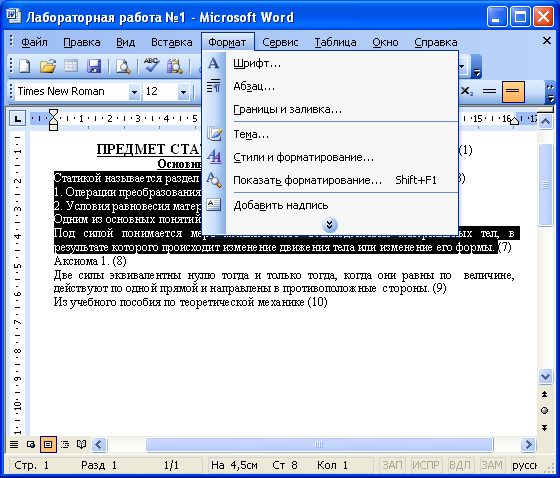The image size is (560, 478).
Task: Open the font size 12 dropdown
Action: 183,92
